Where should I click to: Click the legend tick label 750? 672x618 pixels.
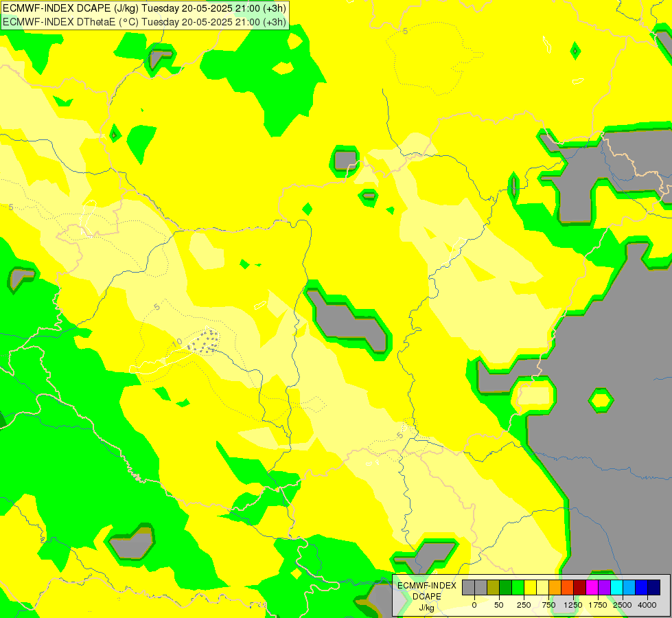tap(548, 605)
